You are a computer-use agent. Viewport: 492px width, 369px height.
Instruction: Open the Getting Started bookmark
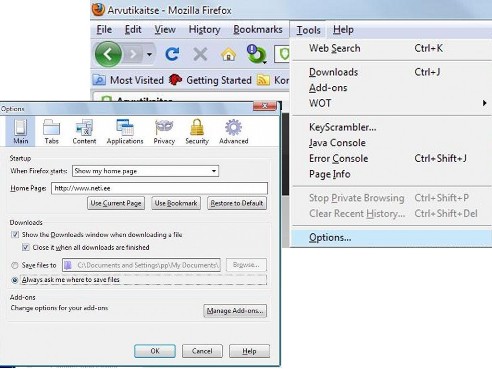(x=210, y=80)
